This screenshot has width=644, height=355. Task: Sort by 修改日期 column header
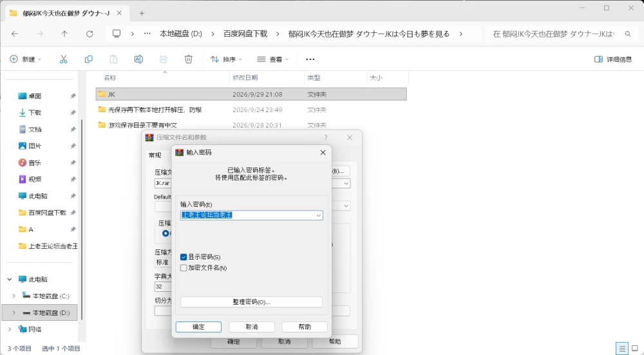245,78
